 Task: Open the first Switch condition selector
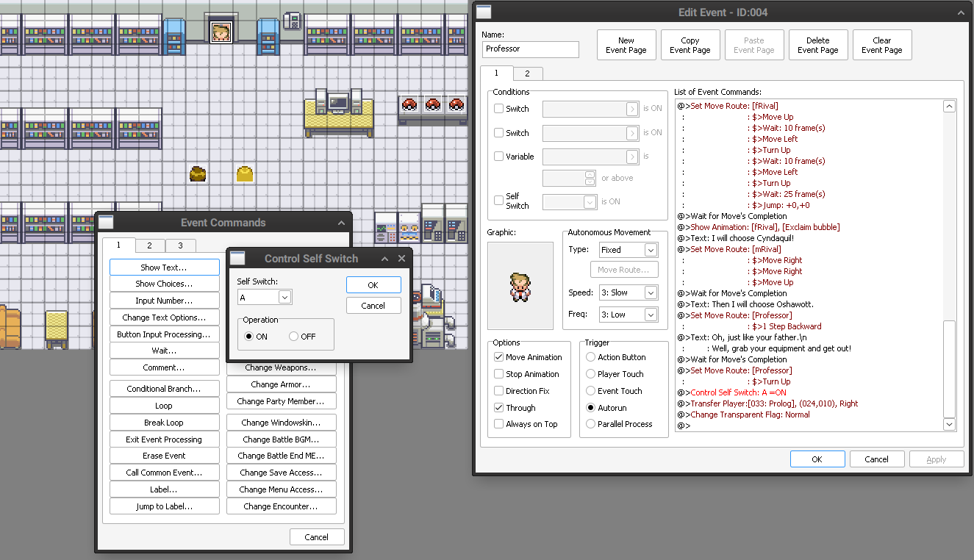[632, 110]
